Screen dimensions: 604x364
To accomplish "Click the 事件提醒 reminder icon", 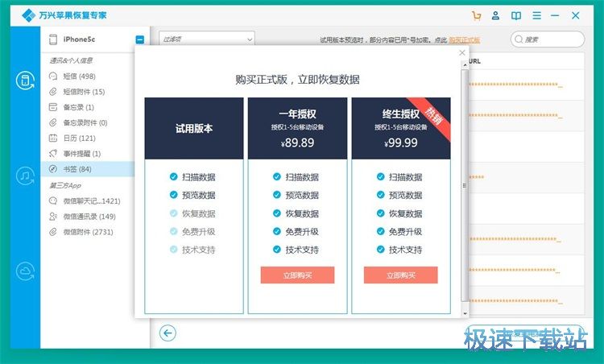I will 53,153.
